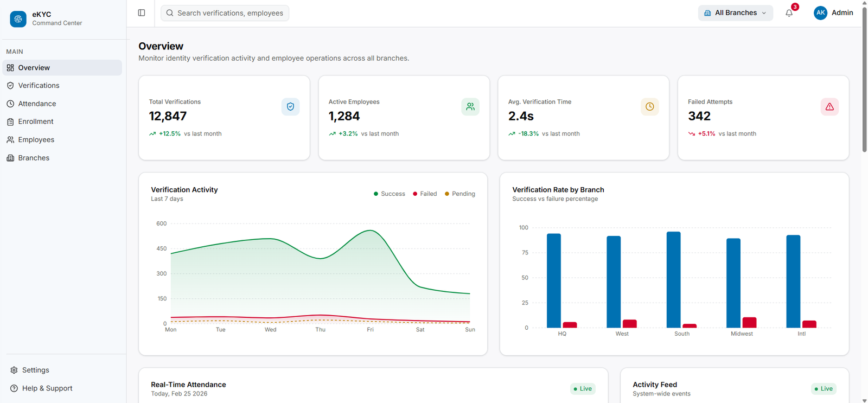Click the Help & Support link
The image size is (868, 403).
click(x=47, y=388)
